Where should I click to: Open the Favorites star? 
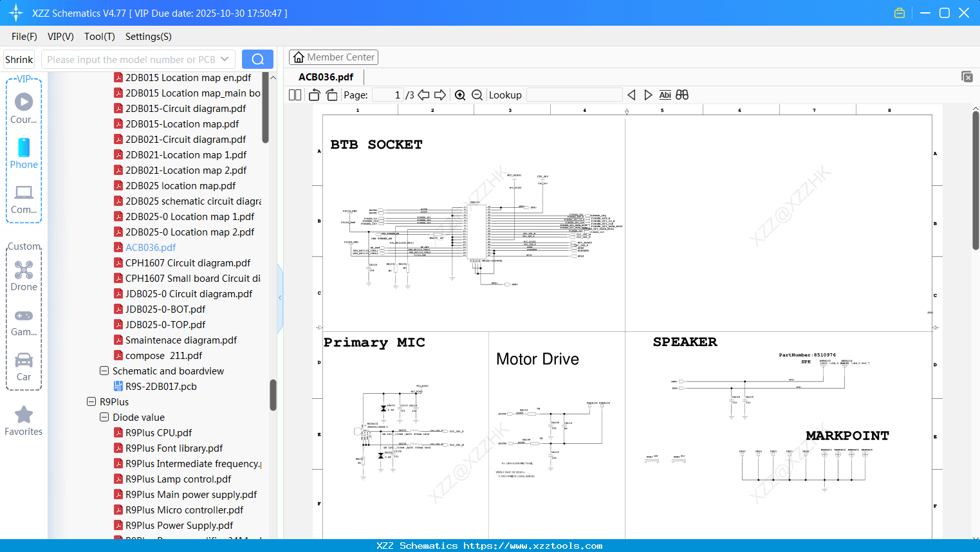pyautogui.click(x=24, y=421)
